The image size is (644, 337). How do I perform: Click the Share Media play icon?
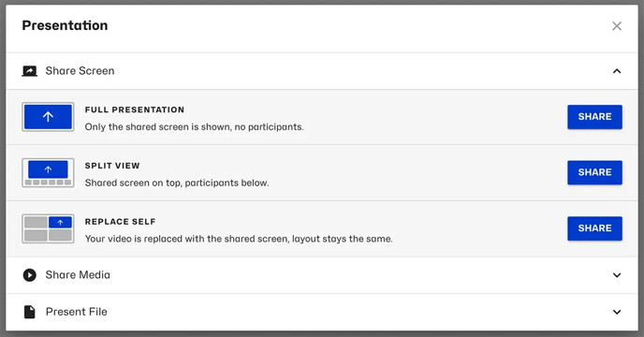(30, 275)
